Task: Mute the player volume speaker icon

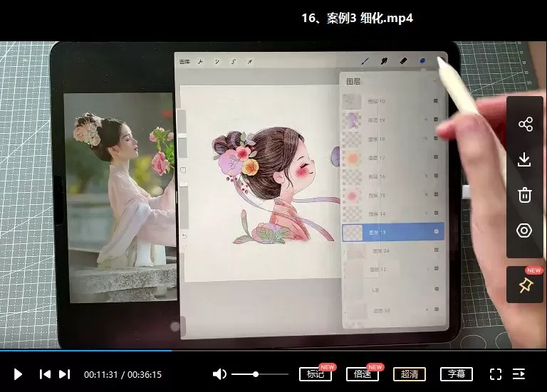Action: [219, 374]
